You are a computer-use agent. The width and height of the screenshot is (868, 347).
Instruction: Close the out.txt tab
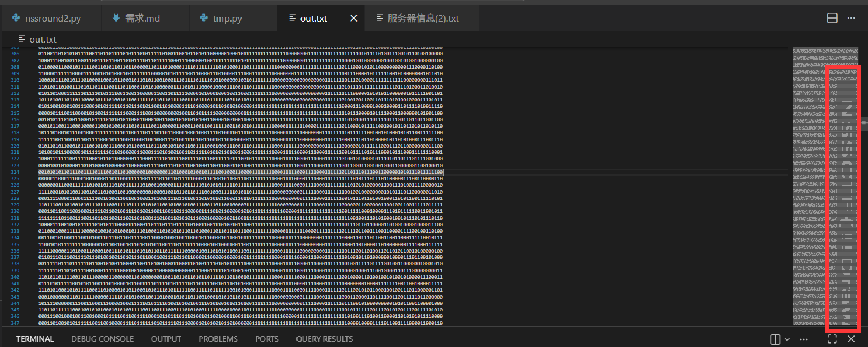[353, 18]
